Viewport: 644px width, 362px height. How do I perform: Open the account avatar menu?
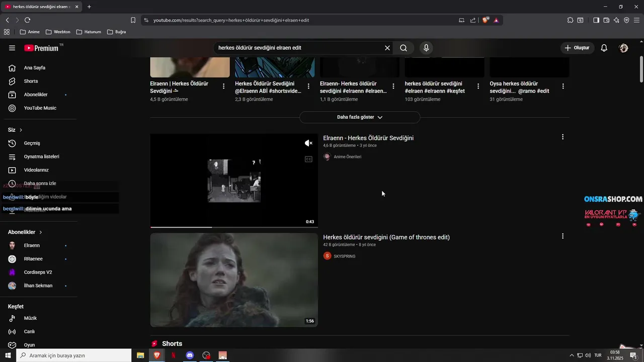pyautogui.click(x=624, y=48)
